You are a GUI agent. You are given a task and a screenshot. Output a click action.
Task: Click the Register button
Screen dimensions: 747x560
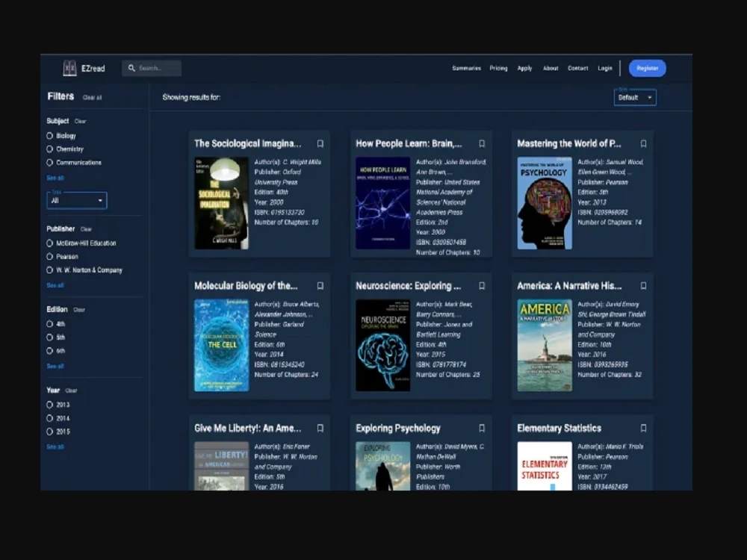648,68
